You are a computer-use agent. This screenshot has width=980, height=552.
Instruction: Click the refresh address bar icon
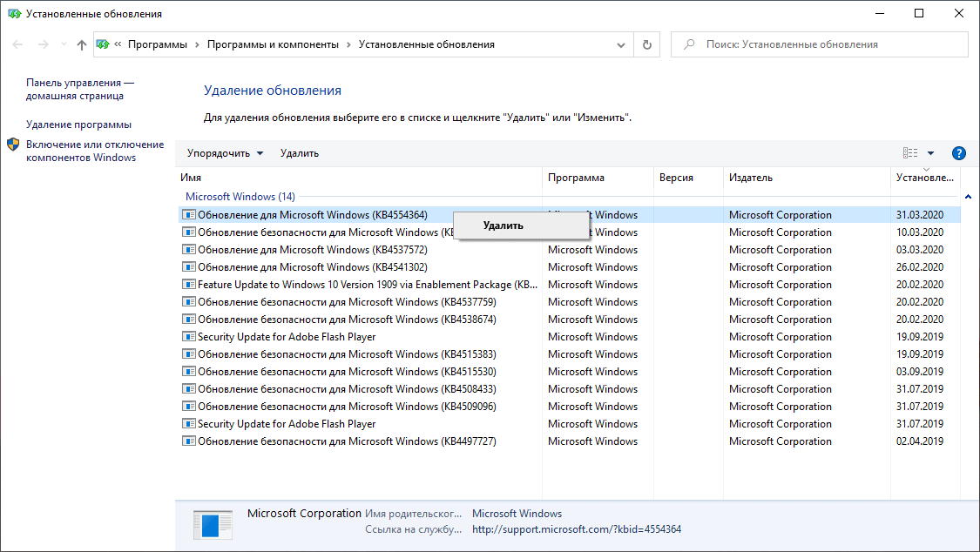(x=646, y=44)
